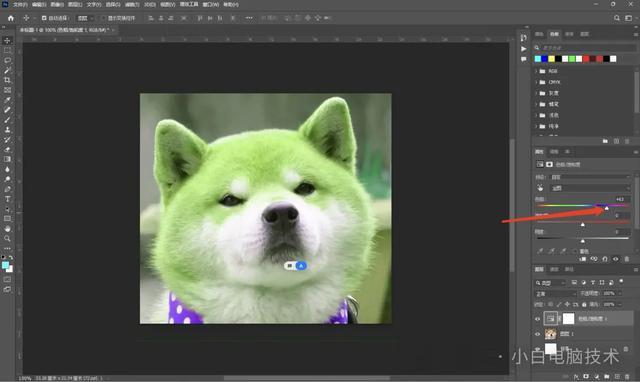This screenshot has height=382, width=640.
Task: Open the History panel icon
Action: coord(524,38)
